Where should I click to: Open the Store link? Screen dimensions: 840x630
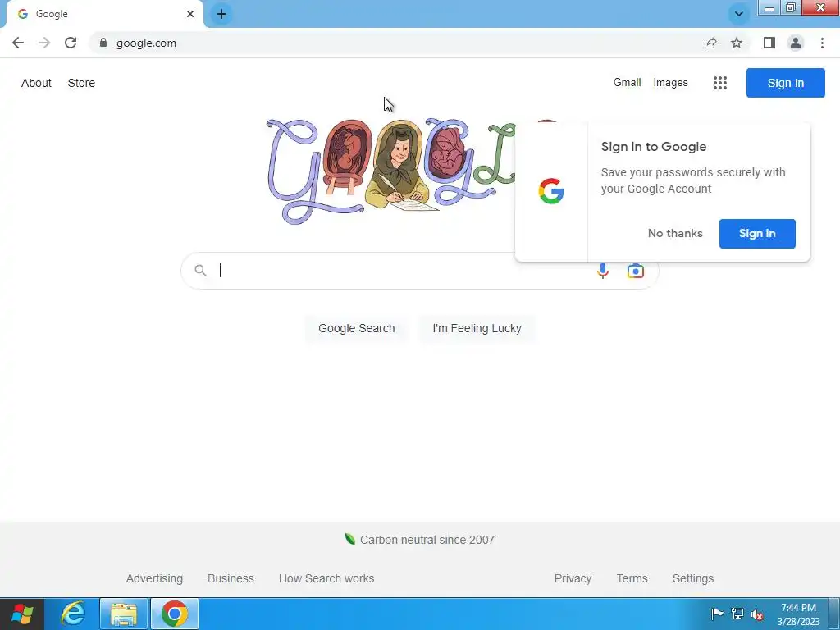tap(81, 83)
